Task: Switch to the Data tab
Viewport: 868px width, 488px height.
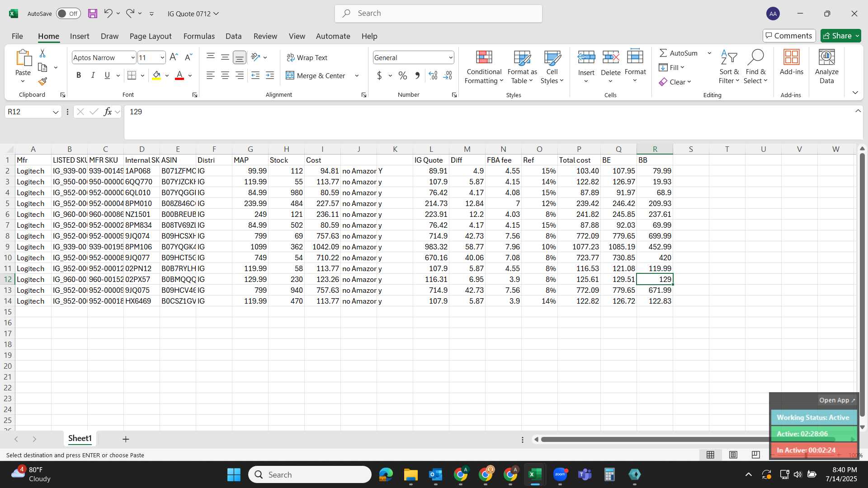Action: tap(233, 36)
